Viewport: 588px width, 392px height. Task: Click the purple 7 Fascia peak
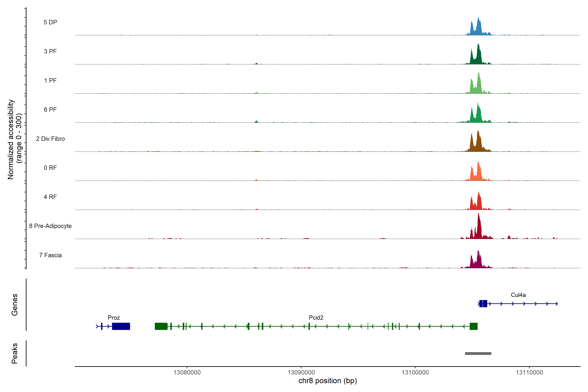tap(478, 261)
